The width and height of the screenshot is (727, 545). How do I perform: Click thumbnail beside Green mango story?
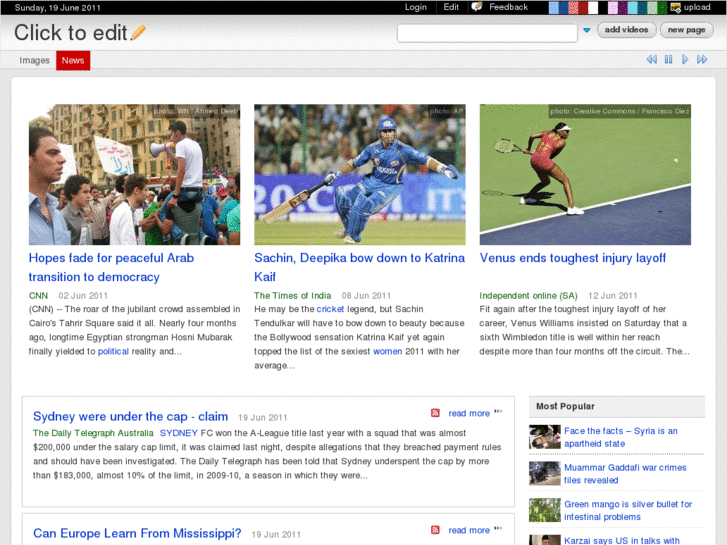tap(545, 510)
